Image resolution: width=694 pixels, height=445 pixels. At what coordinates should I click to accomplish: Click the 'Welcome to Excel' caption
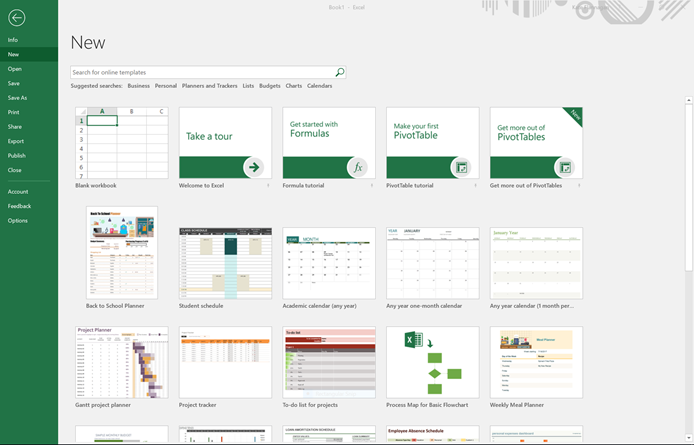[x=201, y=186]
